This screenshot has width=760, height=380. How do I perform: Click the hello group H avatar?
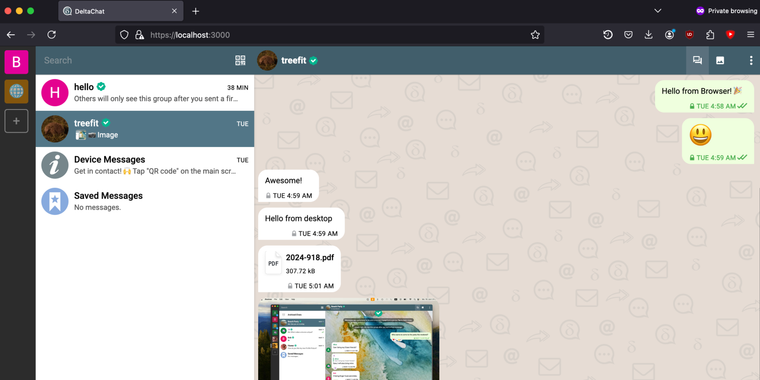pos(55,93)
